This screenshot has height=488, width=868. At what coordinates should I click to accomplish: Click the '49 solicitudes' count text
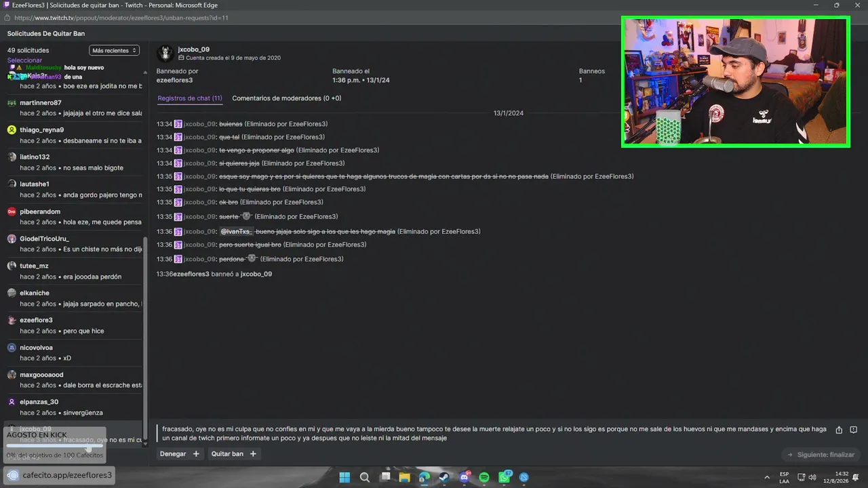(x=28, y=50)
